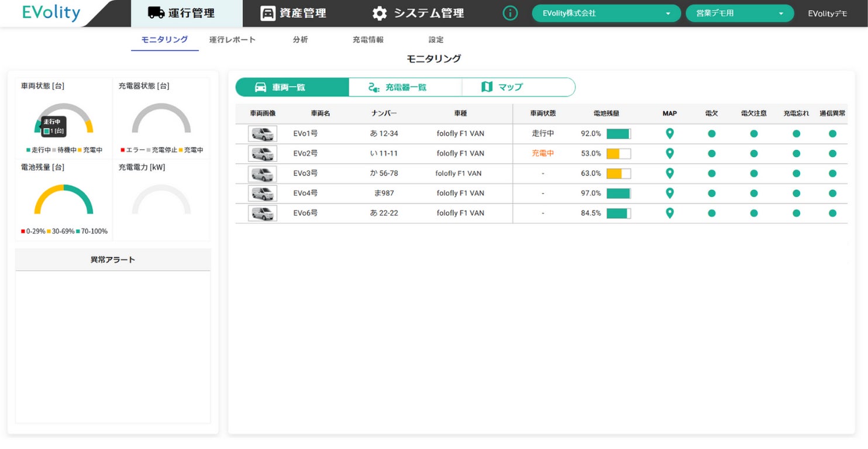
Task: Click the EVolityデモ user name
Action: 827,13
